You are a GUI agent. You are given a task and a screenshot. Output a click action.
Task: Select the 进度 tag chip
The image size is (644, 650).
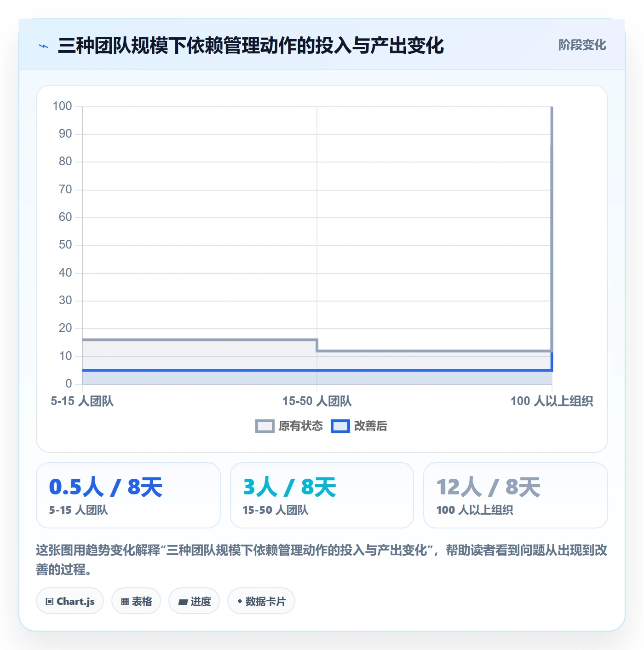[194, 601]
